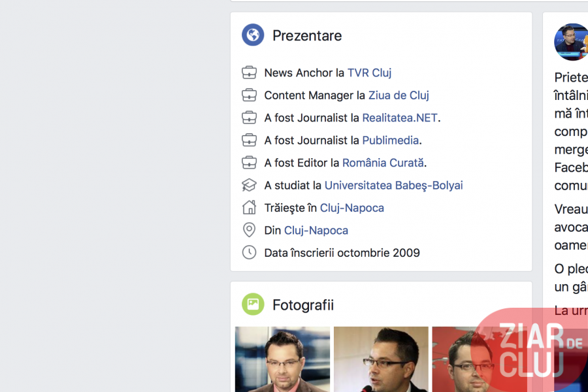Click the briefcase icon beside Content Manager
Image resolution: width=588 pixels, height=392 pixels.
click(x=249, y=95)
